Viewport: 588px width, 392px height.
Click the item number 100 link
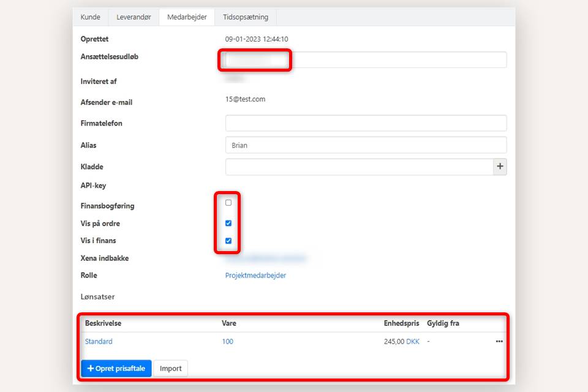pos(227,342)
